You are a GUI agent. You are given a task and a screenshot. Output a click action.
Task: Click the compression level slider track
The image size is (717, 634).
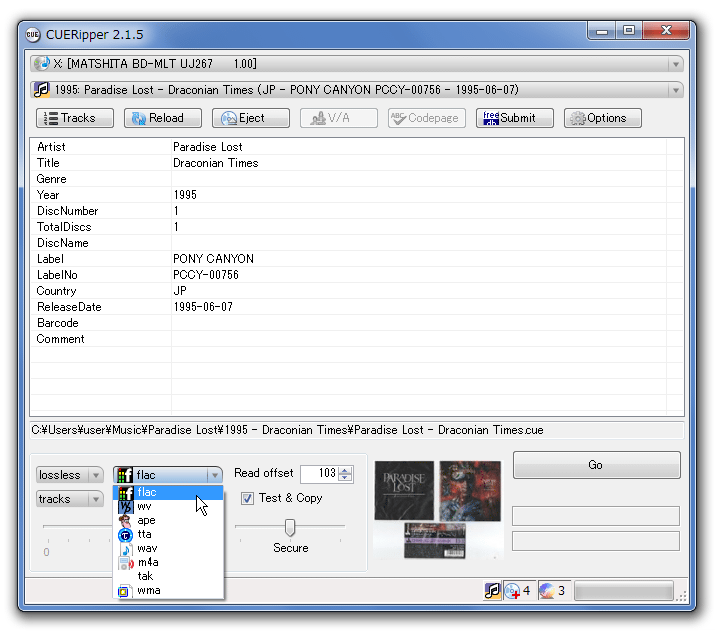click(78, 527)
